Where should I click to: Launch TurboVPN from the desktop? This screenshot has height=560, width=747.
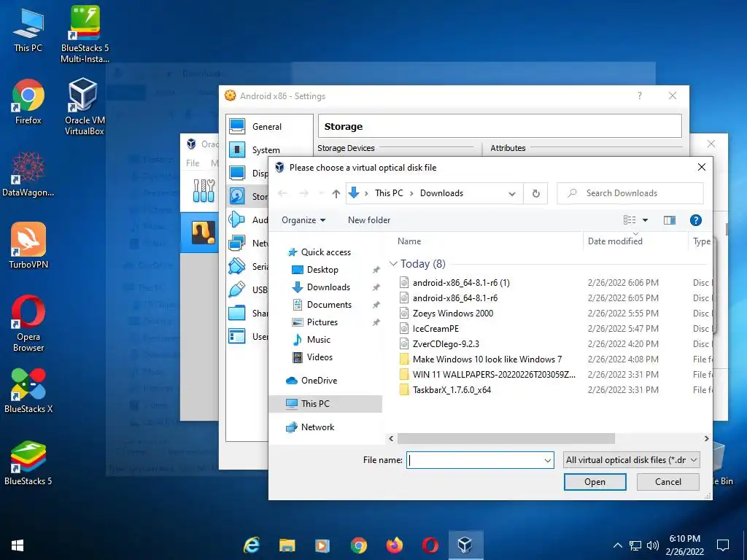coord(28,246)
